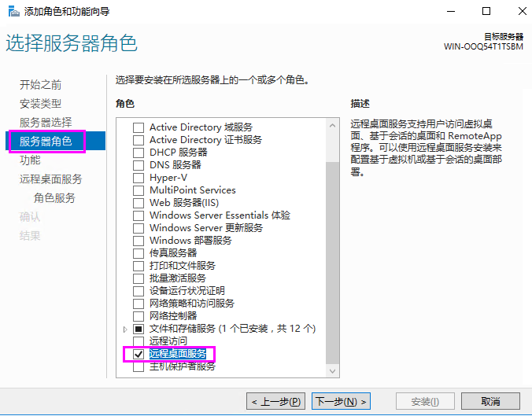Select Windows Server 更新服务 role item

206,228
